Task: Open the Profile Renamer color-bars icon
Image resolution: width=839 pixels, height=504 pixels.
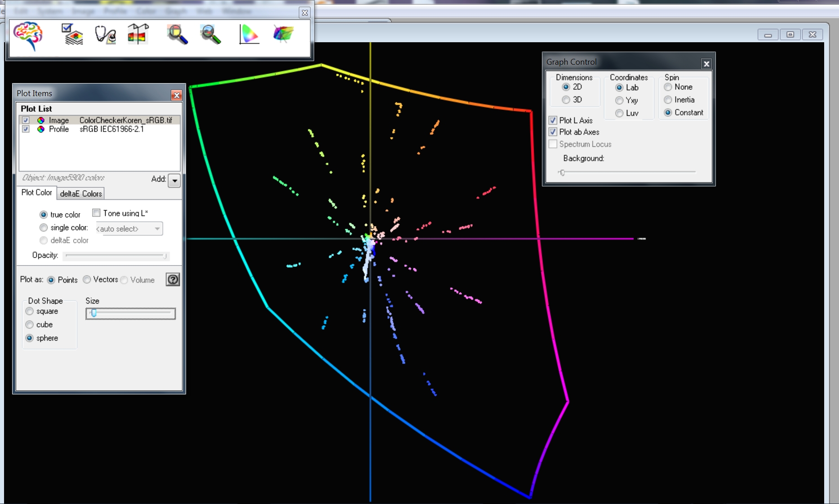Action: click(x=138, y=34)
